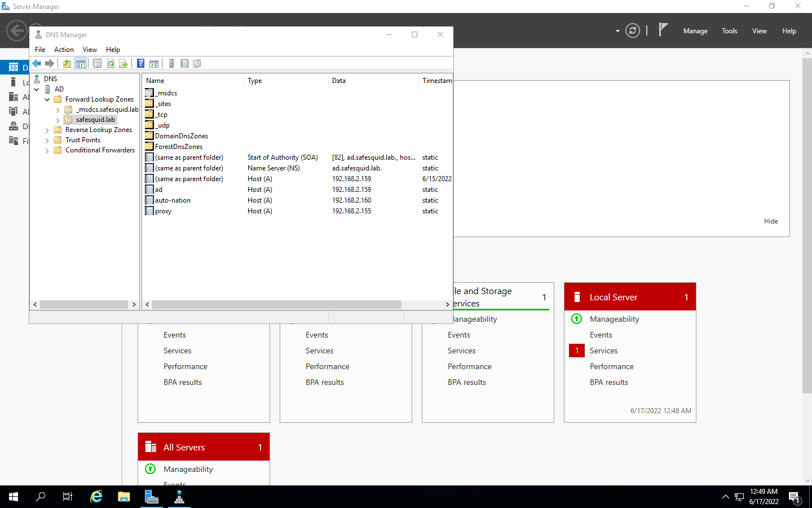
Task: Click the Forward arrow in DNS Manager toolbar
Action: pos(50,64)
